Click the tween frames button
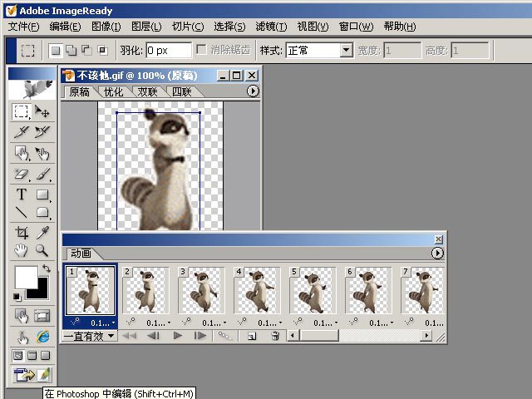This screenshot has width=532, height=399. (225, 336)
